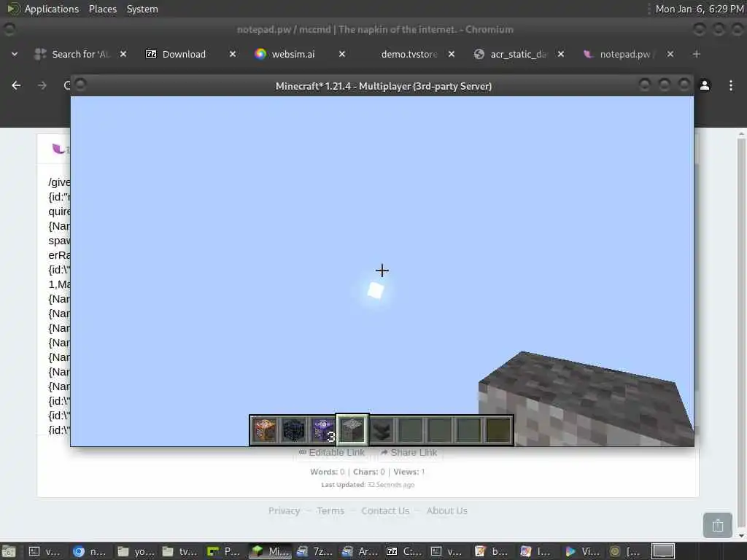
Task: Click the websim.ai tab favicon
Action: (x=260, y=54)
